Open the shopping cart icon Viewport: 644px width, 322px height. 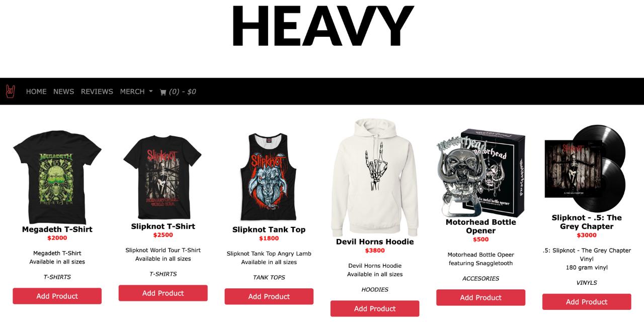pyautogui.click(x=163, y=92)
